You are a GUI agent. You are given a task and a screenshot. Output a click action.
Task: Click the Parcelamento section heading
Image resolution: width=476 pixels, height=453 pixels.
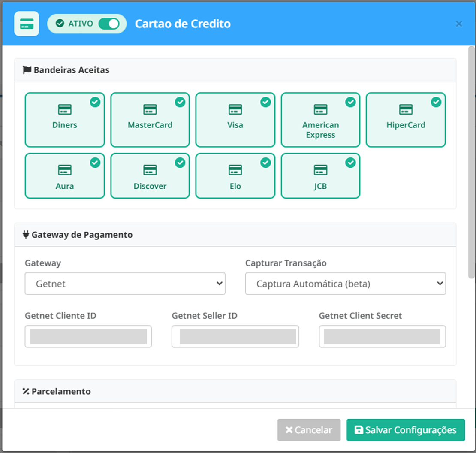click(x=61, y=391)
